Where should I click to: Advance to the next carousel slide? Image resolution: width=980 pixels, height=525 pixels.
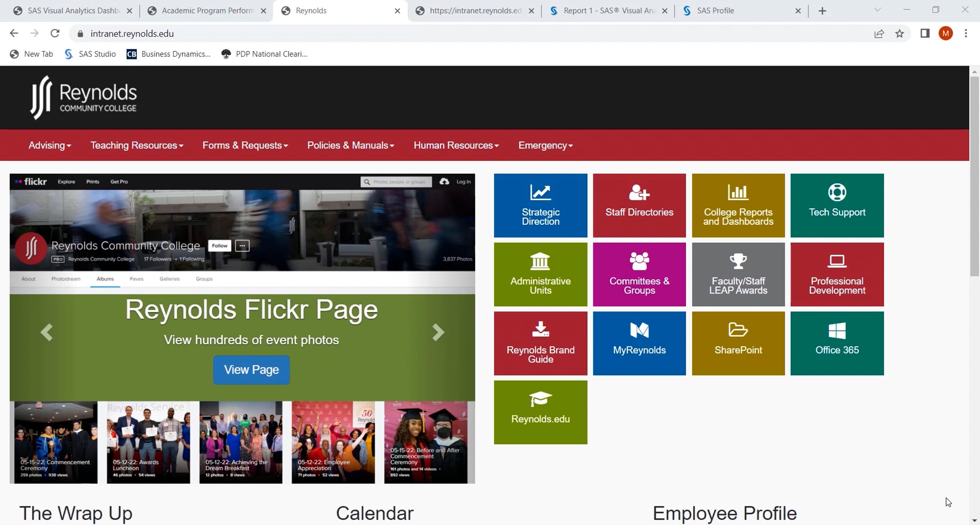pos(438,332)
